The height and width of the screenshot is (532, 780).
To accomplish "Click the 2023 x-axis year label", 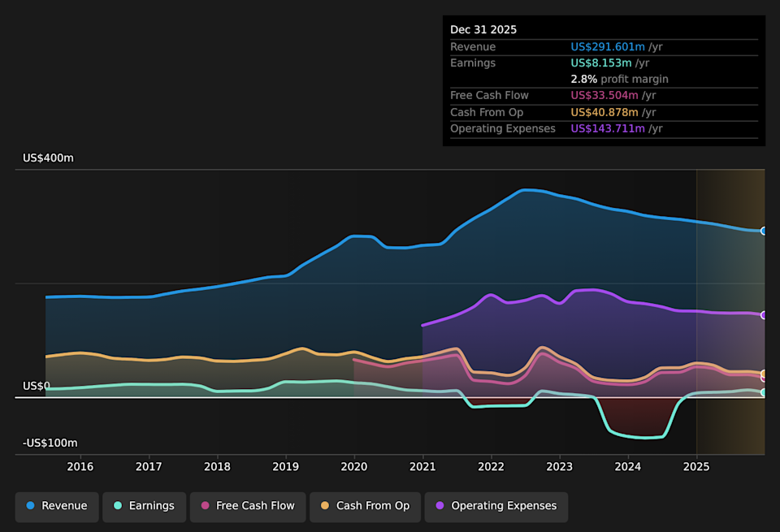I will [559, 466].
